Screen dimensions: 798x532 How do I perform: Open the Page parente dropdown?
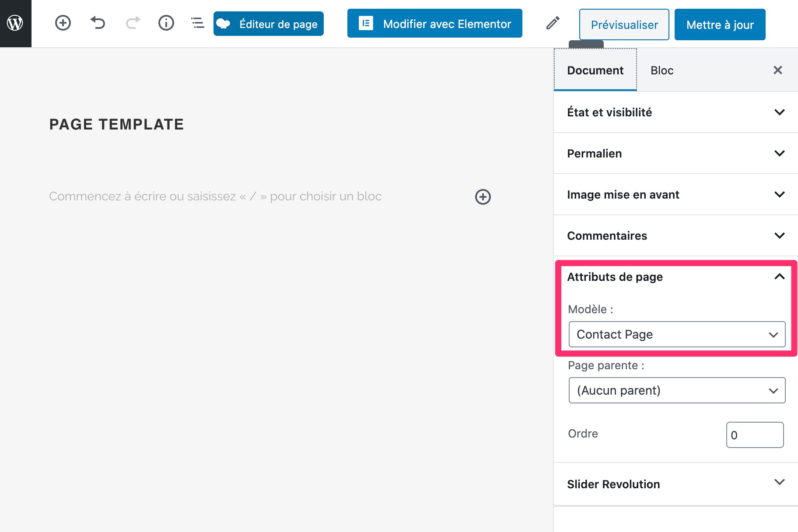tap(676, 390)
